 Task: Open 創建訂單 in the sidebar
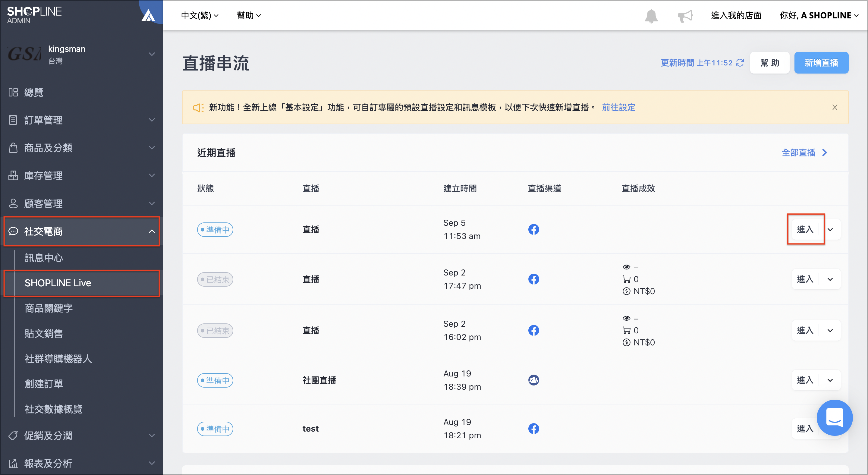[x=44, y=384]
